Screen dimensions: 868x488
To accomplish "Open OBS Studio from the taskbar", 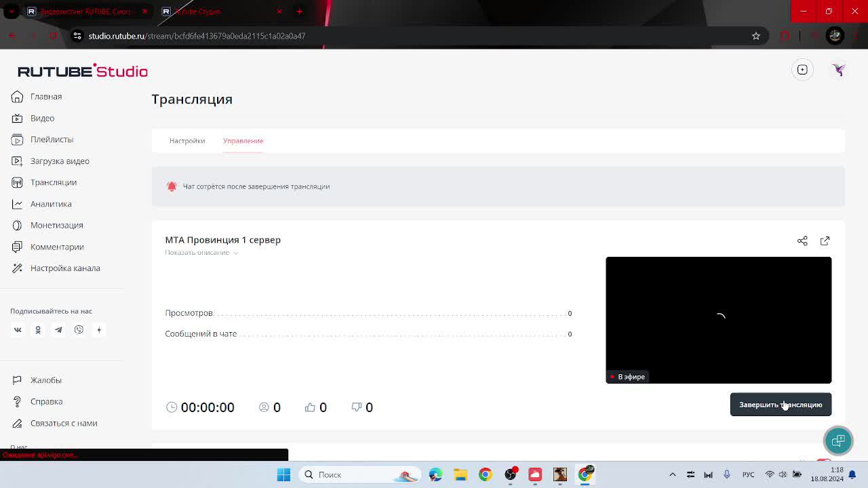I will [x=510, y=474].
